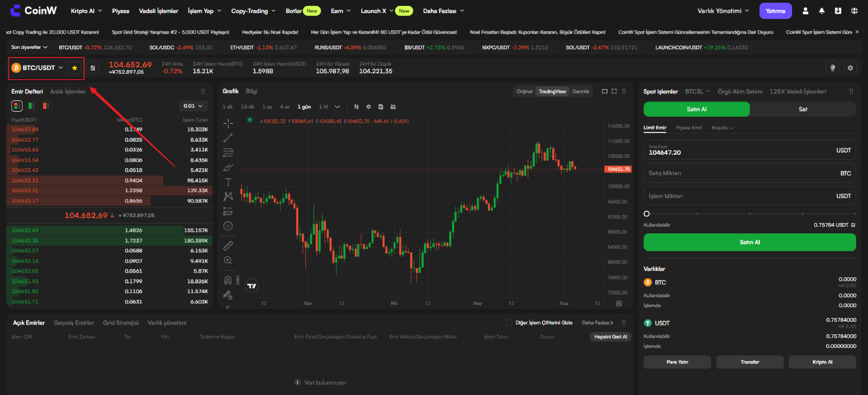Expand the BTC3L leveraged token dropdown

click(x=698, y=92)
